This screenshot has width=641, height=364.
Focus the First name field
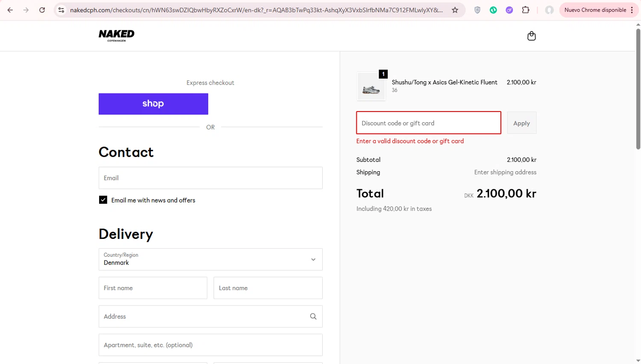click(x=153, y=288)
